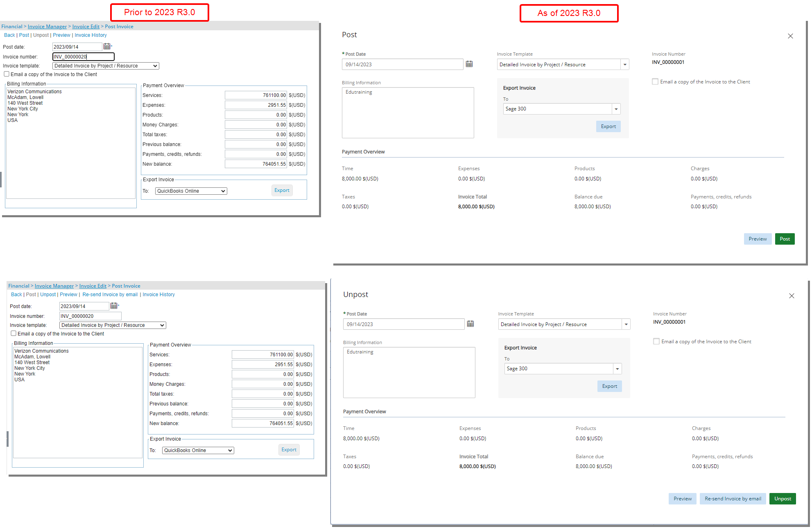The height and width of the screenshot is (529, 812).
Task: Click Export button in top old panel
Action: (282, 190)
